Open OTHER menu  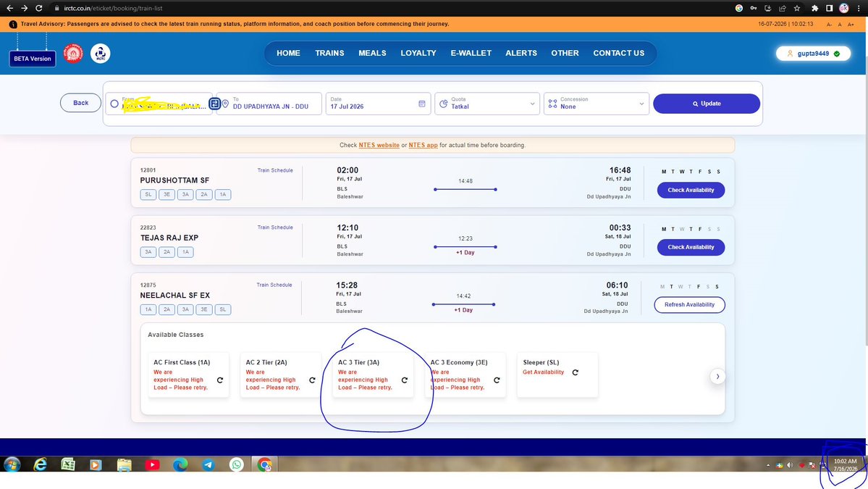(565, 53)
